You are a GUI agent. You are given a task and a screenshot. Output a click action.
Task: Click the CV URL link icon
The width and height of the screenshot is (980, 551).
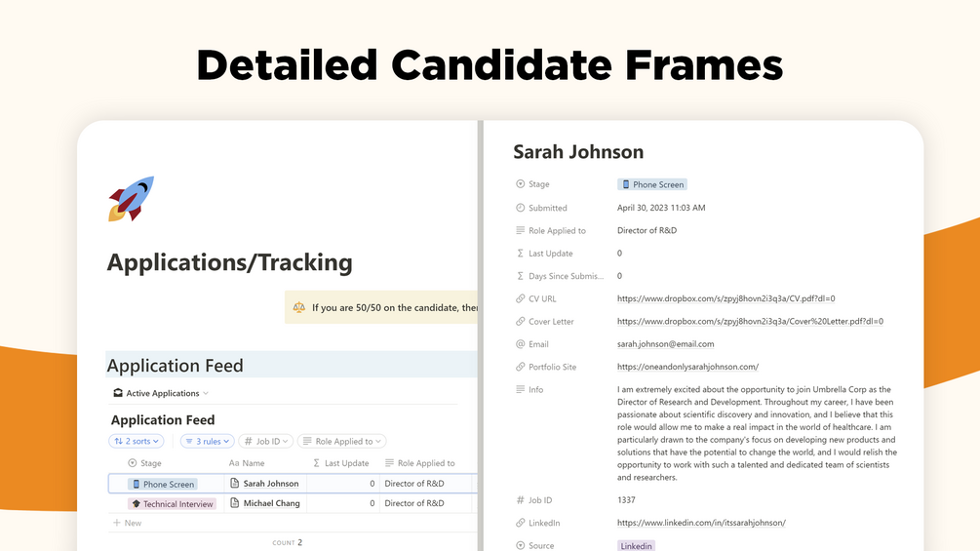[520, 298]
